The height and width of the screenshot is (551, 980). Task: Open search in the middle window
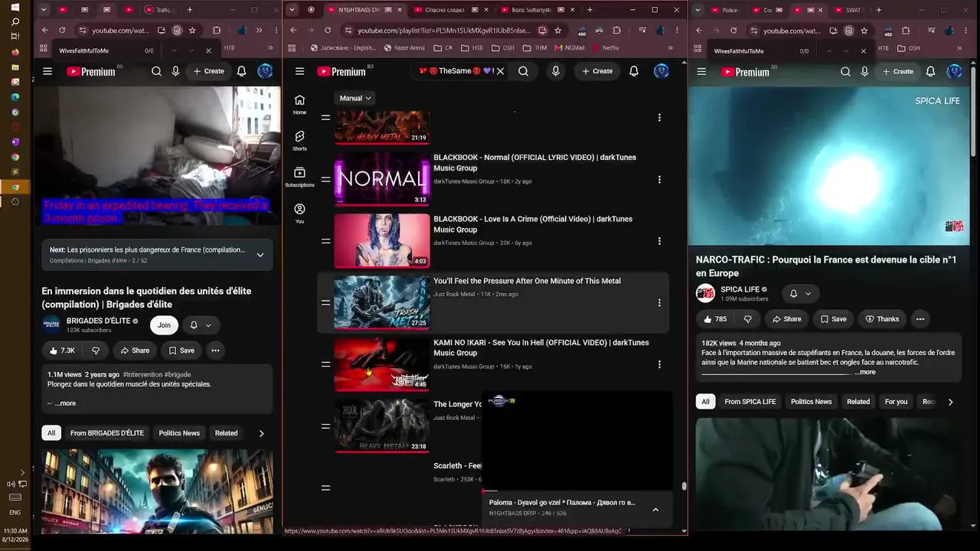tap(523, 71)
